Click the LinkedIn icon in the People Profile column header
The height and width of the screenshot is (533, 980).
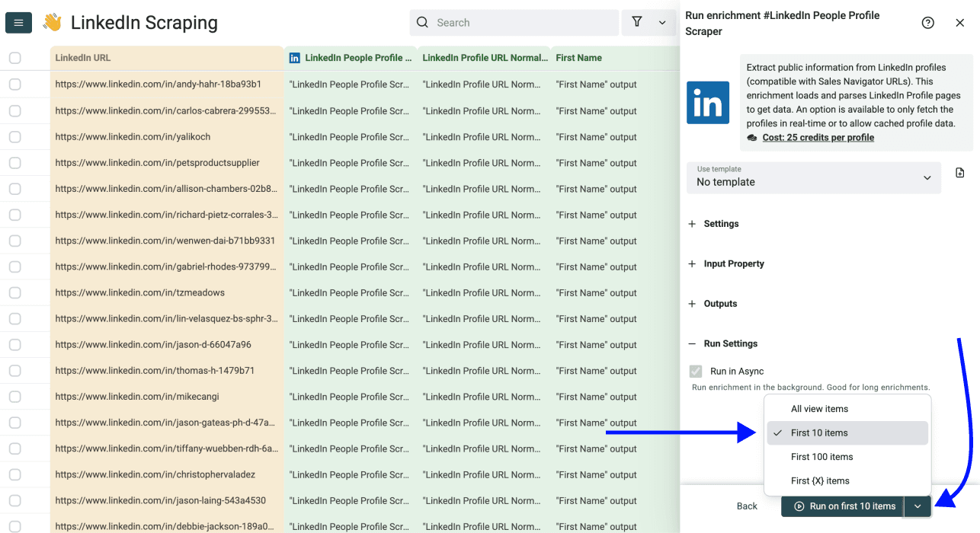(x=294, y=57)
